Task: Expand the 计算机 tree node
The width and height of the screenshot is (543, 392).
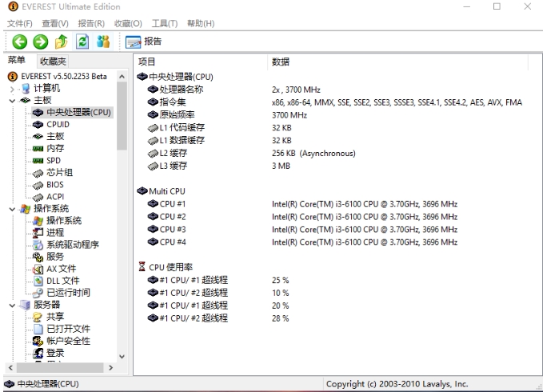Action: [12, 89]
